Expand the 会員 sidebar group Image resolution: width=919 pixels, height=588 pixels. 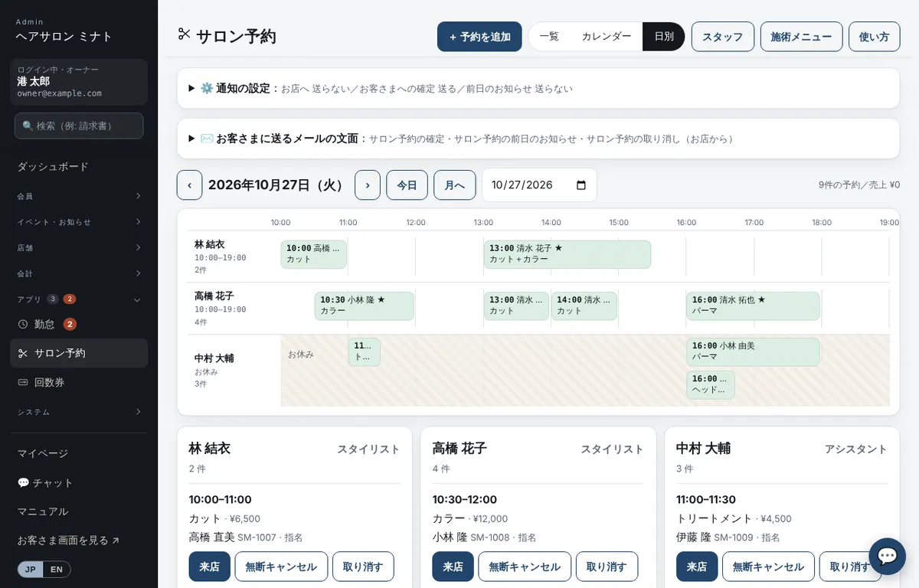[x=79, y=196]
